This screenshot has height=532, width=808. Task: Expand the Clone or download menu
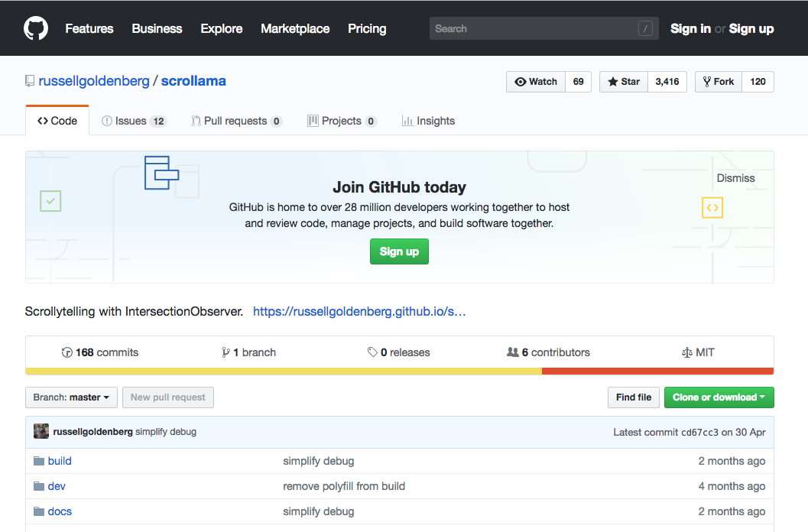[x=719, y=397]
